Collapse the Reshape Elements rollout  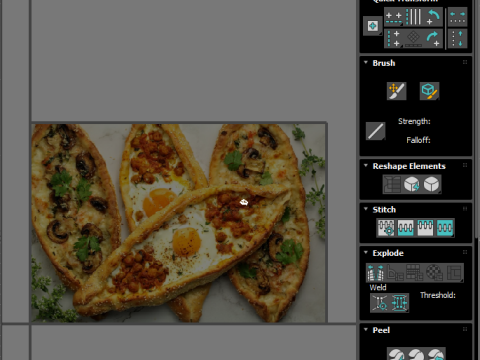[366, 166]
